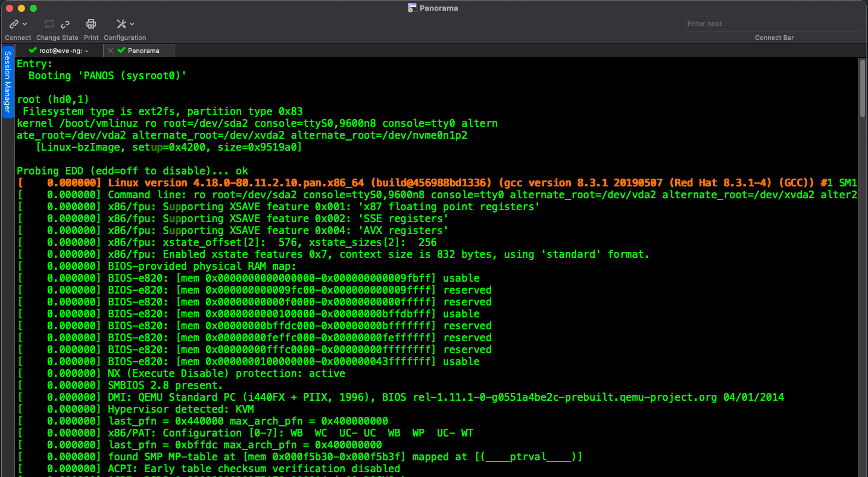Image resolution: width=868 pixels, height=477 pixels.
Task: Click the 'Entry:' line at terminal top
Action: (35, 64)
